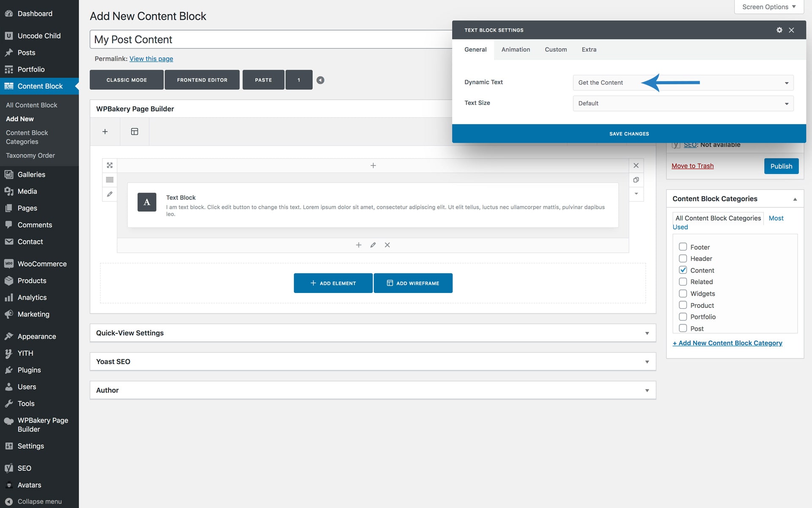Click the round back arrow next to button 1
This screenshot has height=508, width=812.
tap(321, 80)
